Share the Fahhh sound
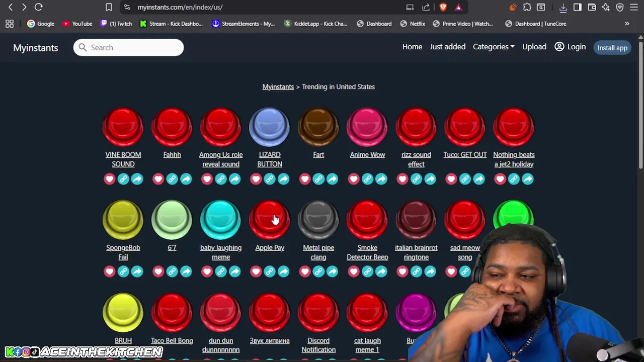The height and width of the screenshot is (362, 644). pyautogui.click(x=186, y=179)
